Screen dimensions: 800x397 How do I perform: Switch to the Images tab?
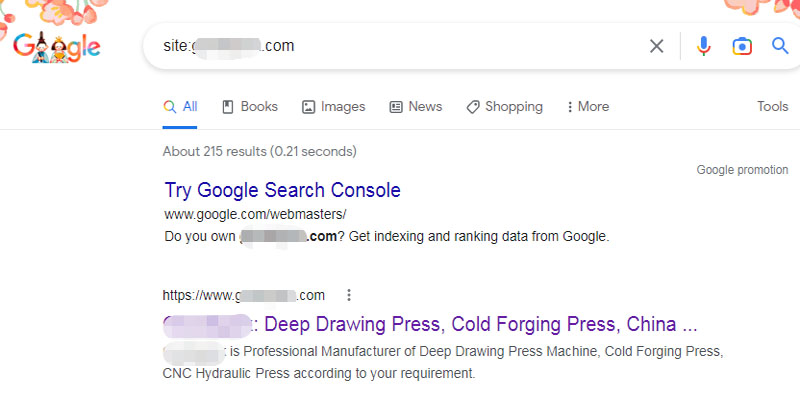tap(334, 107)
